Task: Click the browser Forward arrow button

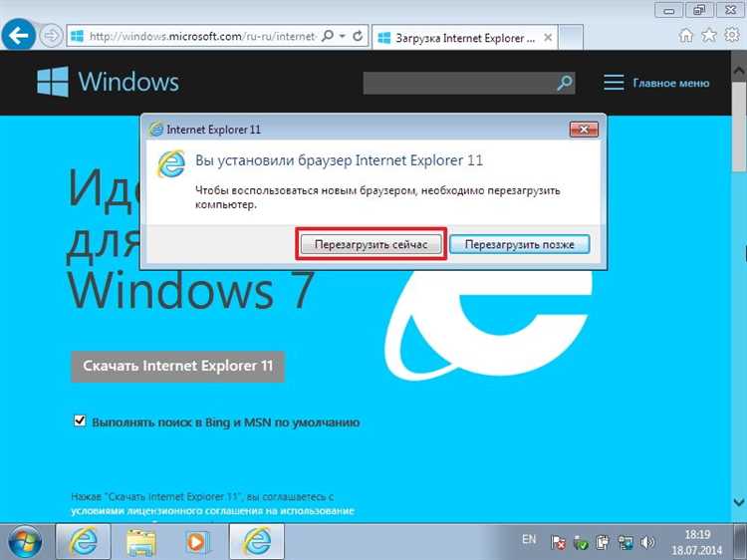Action: [x=51, y=36]
